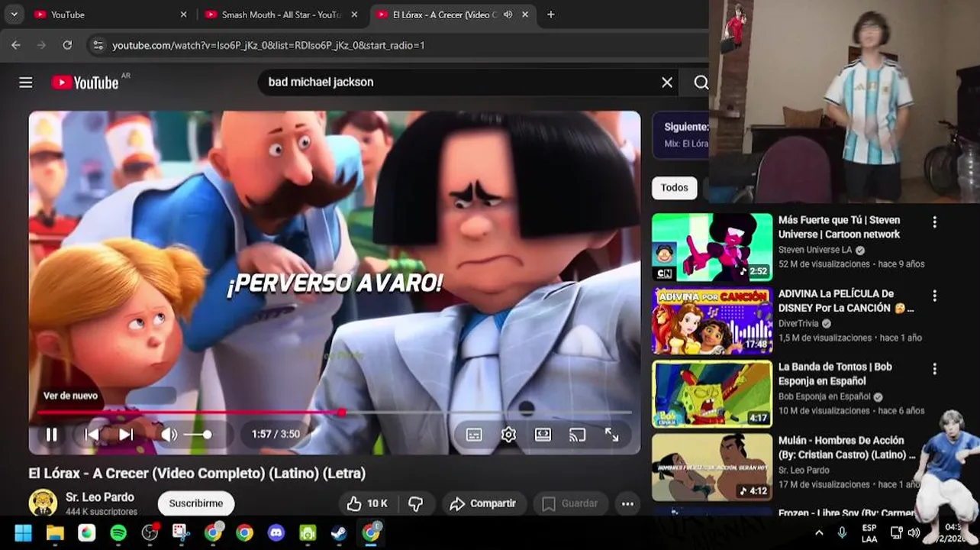This screenshot has width=980, height=550.
Task: Save the video with Guardar button
Action: (570, 503)
